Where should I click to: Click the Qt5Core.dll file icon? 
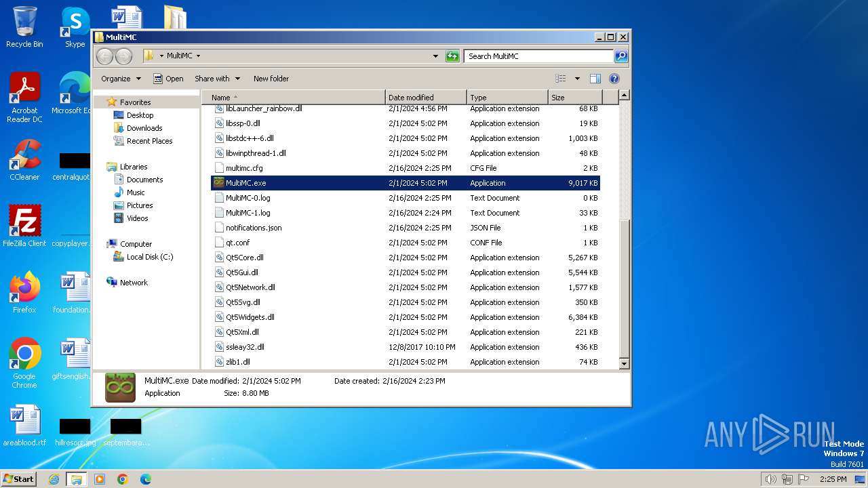point(219,258)
